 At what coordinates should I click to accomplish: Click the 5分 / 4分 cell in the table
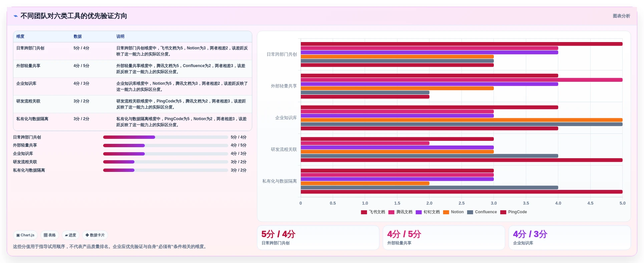point(81,48)
